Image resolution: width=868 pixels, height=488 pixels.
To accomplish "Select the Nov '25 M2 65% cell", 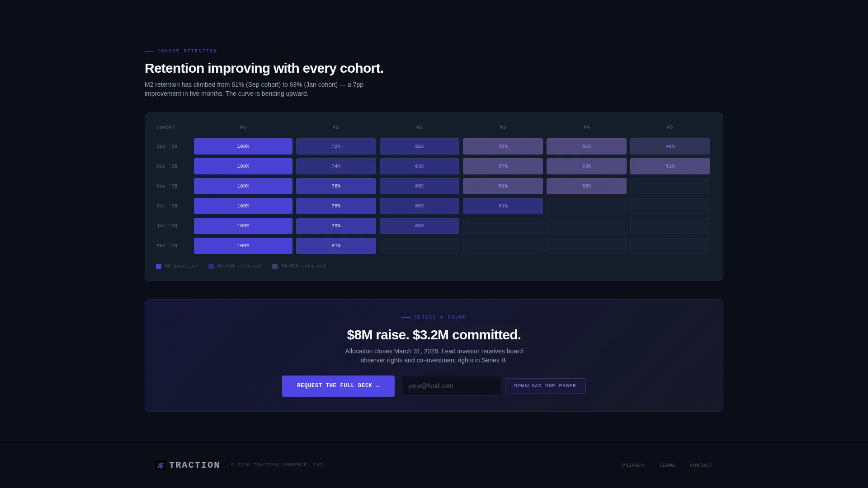I will click(x=420, y=186).
